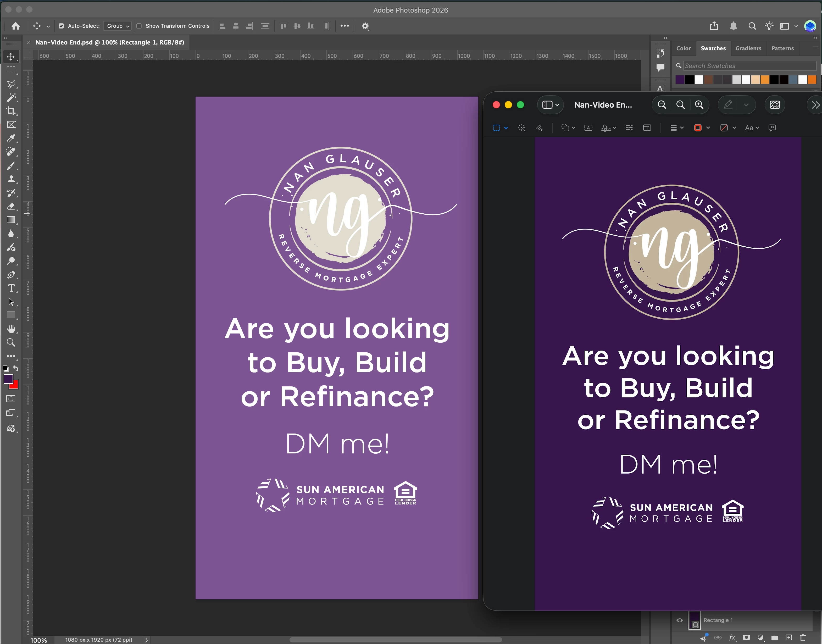The height and width of the screenshot is (644, 822).
Task: Select the Frame tool
Action: click(x=11, y=125)
